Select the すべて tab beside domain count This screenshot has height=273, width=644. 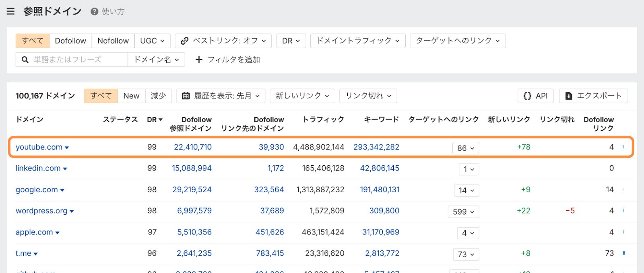(101, 96)
